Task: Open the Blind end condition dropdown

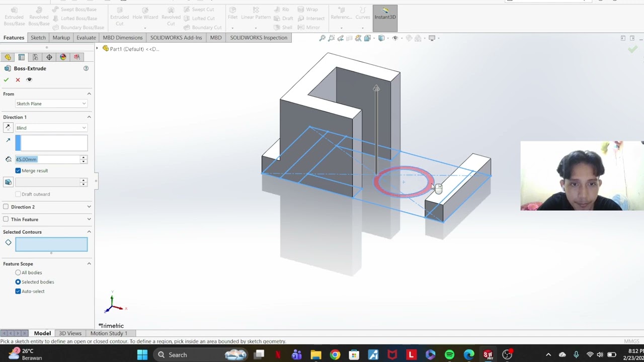Action: tap(51, 128)
